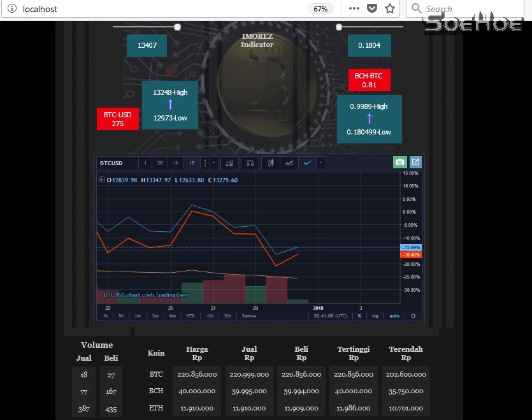Select the candlestick chart style icon

(271, 163)
